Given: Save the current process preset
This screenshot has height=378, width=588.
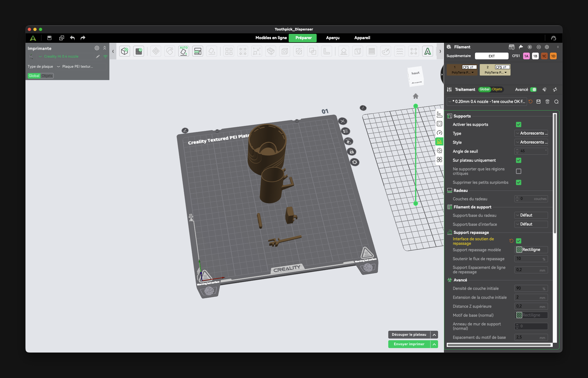Looking at the screenshot, I should (538, 102).
